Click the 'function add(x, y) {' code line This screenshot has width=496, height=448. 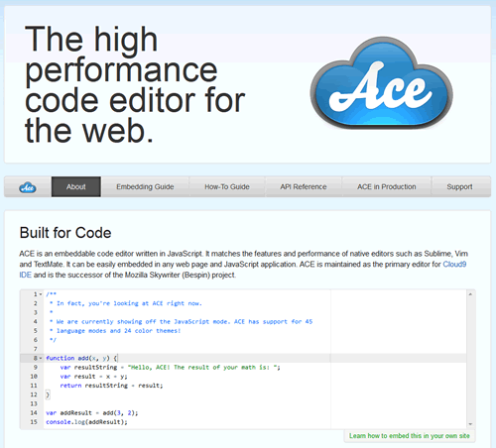(x=81, y=358)
